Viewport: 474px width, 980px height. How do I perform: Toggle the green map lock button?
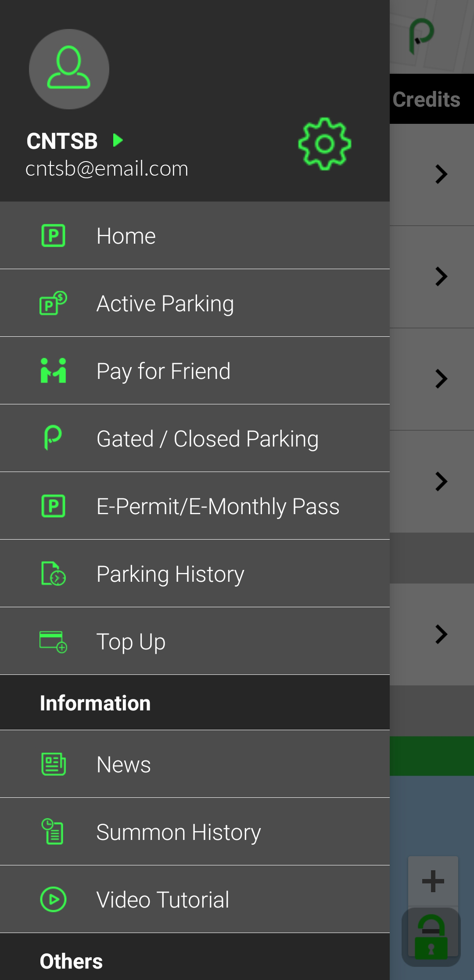click(431, 937)
